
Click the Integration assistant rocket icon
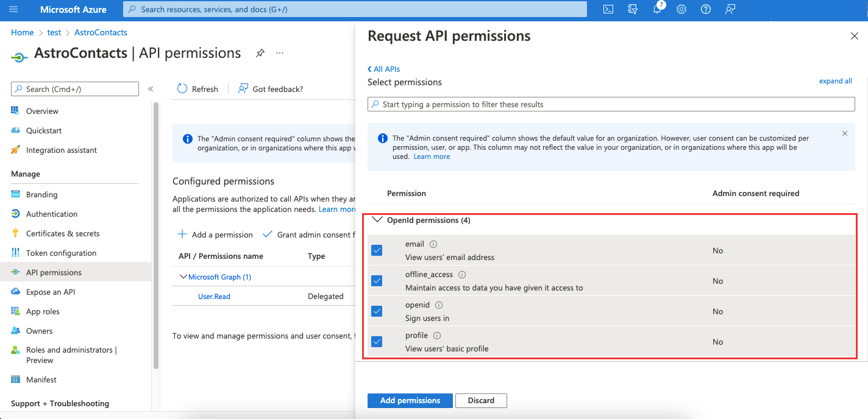tap(15, 150)
